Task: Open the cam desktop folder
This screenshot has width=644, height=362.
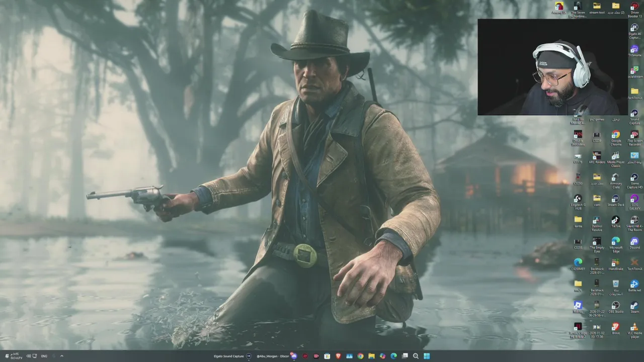Action: point(597,201)
